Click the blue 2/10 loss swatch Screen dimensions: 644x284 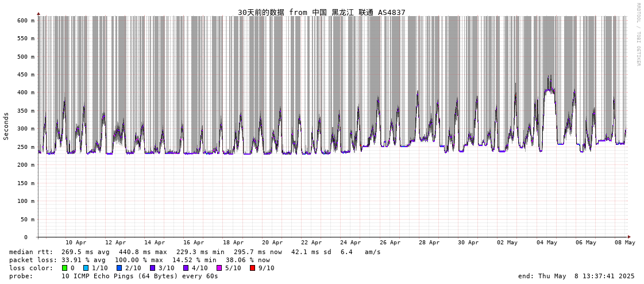point(119,268)
